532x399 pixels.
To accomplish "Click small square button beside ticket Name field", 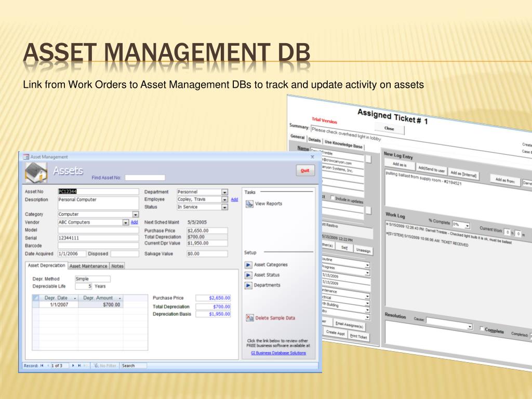I will 368,159.
